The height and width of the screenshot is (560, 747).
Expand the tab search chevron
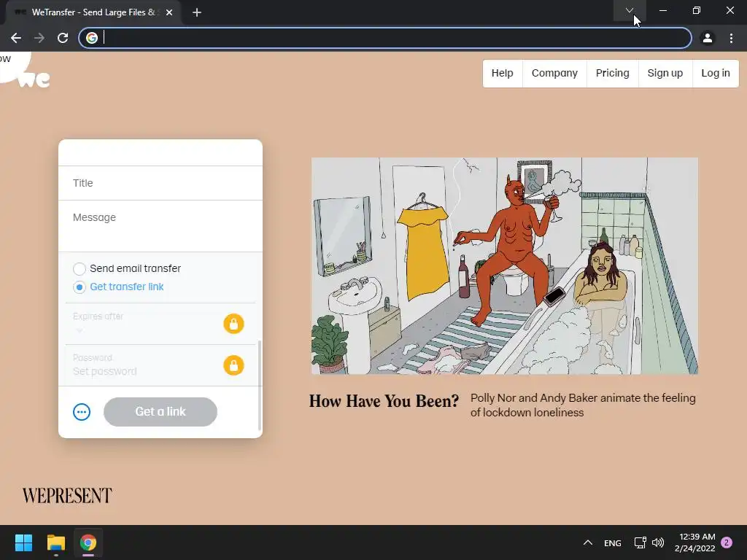(630, 10)
